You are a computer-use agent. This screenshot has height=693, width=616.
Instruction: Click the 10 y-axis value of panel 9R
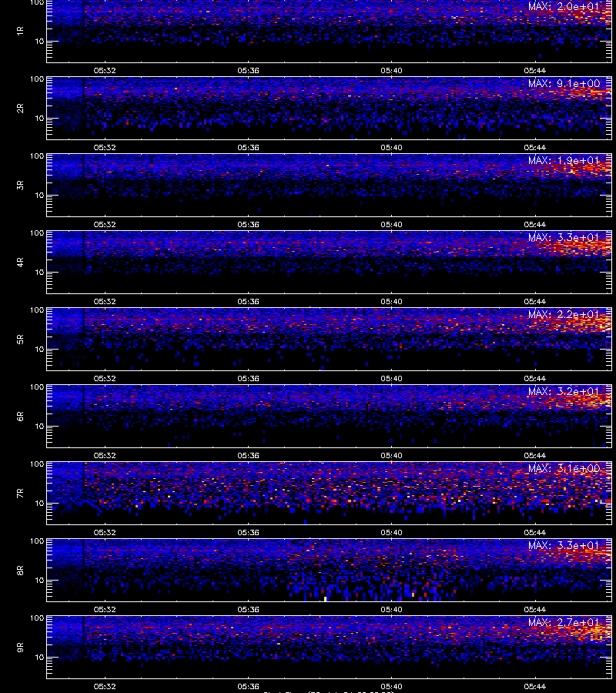[39, 658]
